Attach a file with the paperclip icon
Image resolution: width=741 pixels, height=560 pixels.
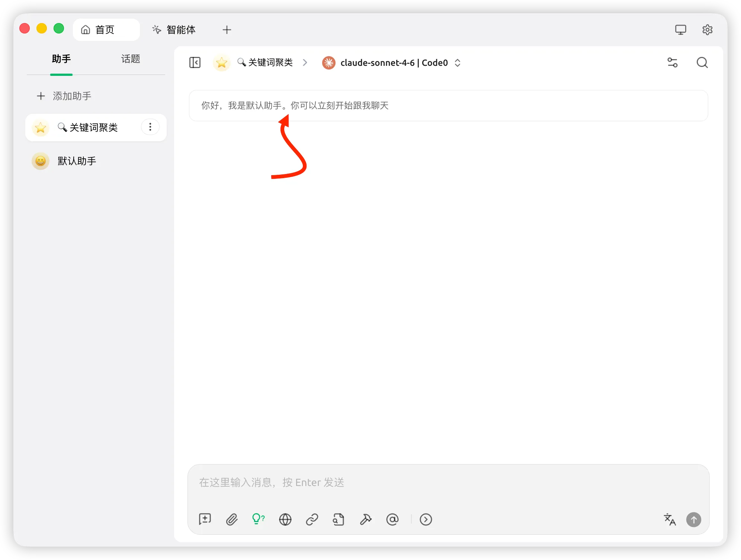point(231,519)
